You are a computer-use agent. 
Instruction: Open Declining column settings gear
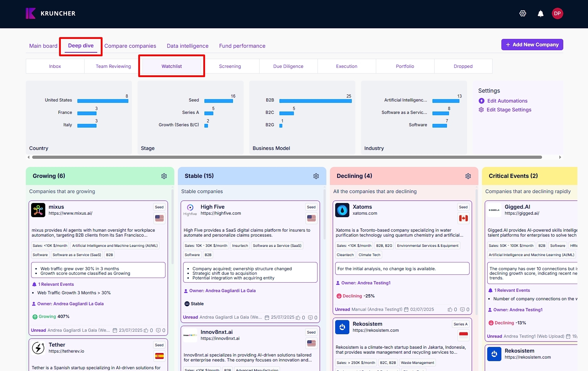click(468, 176)
